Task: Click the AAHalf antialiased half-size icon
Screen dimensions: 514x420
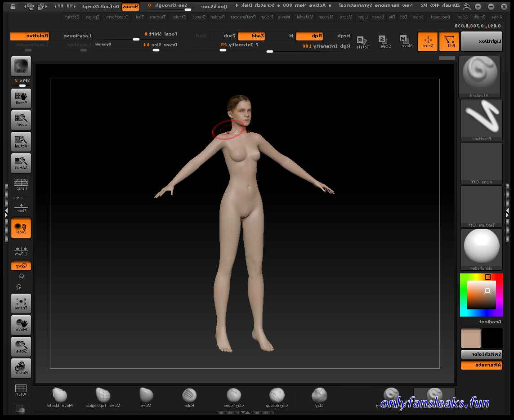Action: click(21, 163)
